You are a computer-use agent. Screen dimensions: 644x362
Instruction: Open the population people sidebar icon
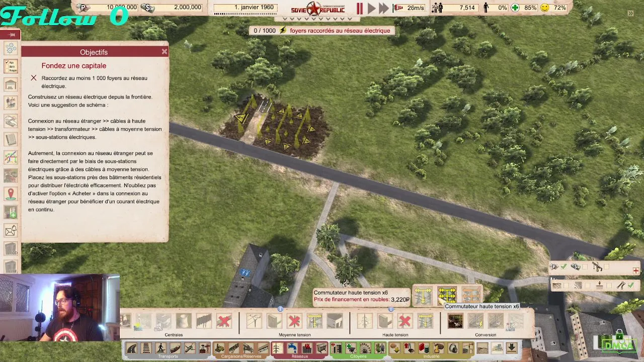pyautogui.click(x=11, y=103)
